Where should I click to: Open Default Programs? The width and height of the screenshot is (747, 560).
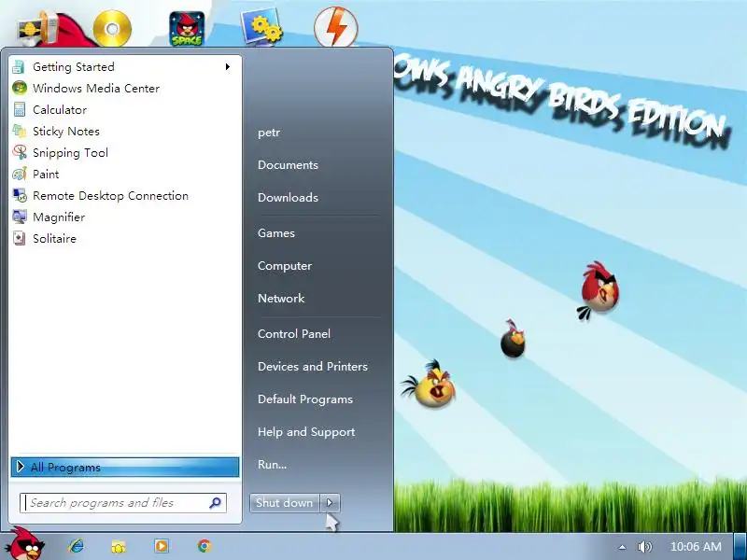pos(305,399)
